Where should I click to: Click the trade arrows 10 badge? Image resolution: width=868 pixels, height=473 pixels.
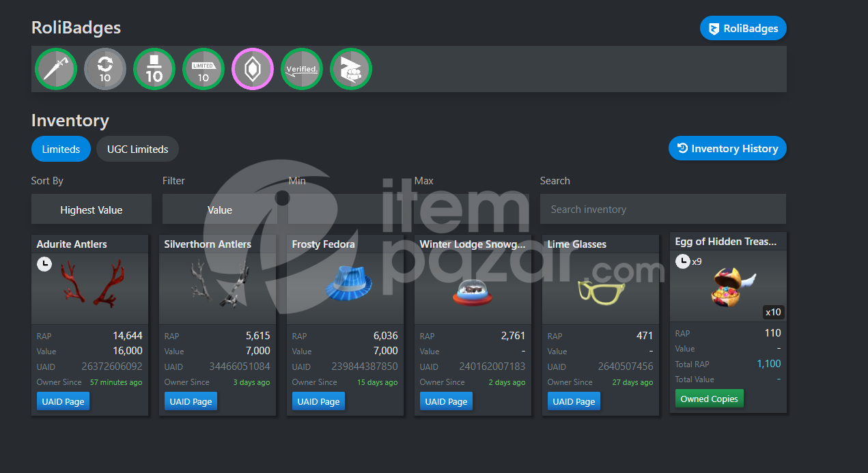105,69
